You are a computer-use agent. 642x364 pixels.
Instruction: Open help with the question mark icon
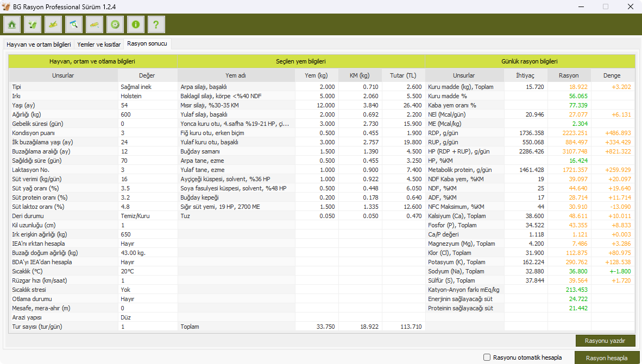point(156,24)
